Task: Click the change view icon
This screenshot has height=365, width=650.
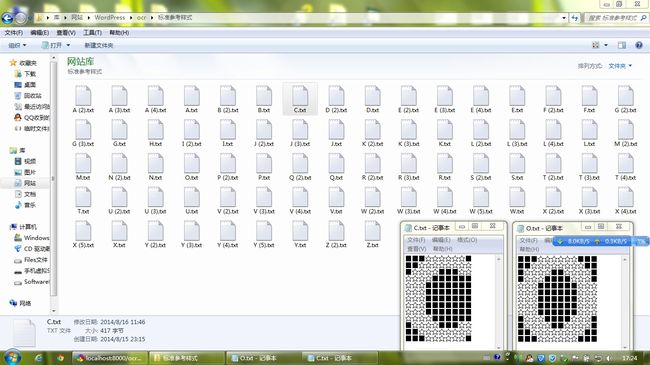Action: click(596, 45)
